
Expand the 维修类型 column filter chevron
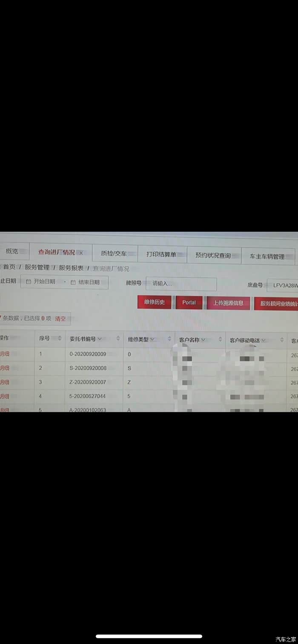click(x=152, y=339)
